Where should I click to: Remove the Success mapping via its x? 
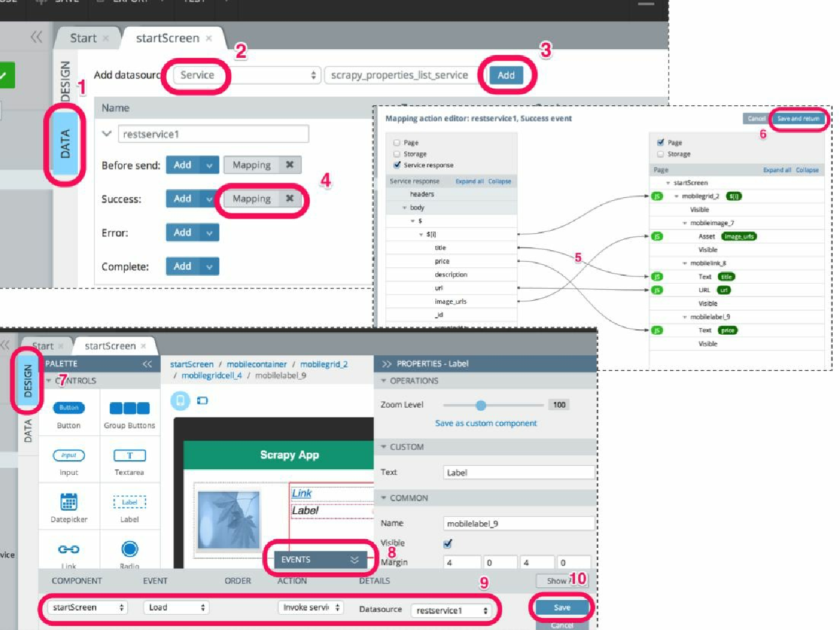pyautogui.click(x=290, y=198)
